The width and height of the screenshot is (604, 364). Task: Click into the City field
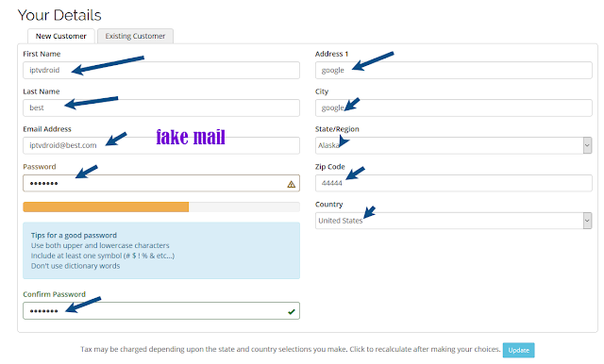point(453,108)
